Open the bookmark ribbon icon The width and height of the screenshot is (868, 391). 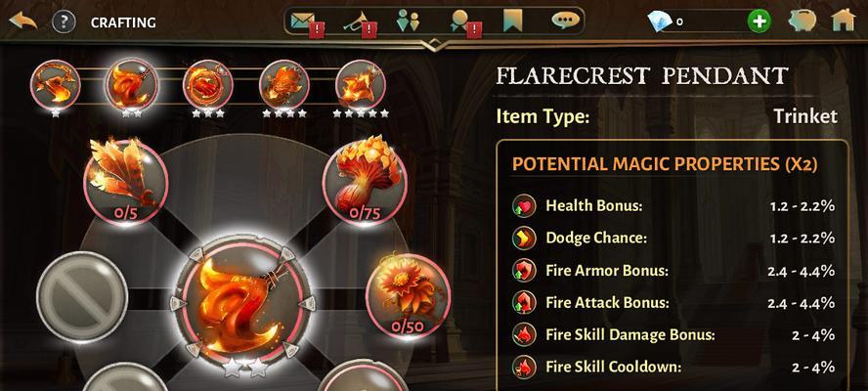[512, 22]
